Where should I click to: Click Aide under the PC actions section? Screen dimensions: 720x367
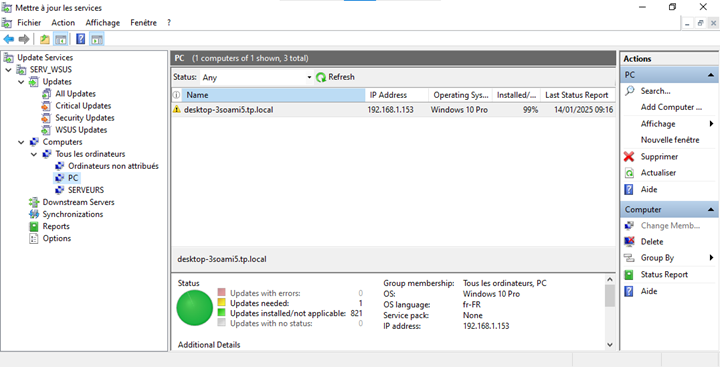click(649, 189)
